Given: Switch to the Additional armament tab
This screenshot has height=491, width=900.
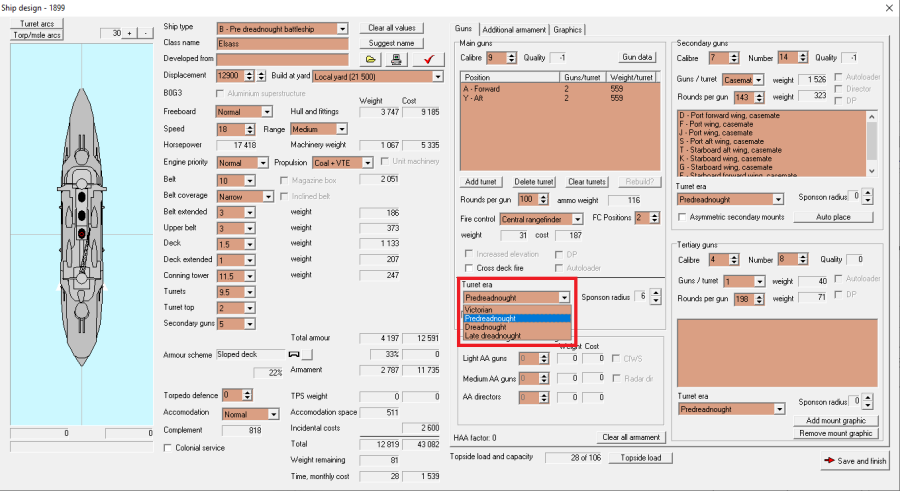Looking at the screenshot, I should pos(514,30).
